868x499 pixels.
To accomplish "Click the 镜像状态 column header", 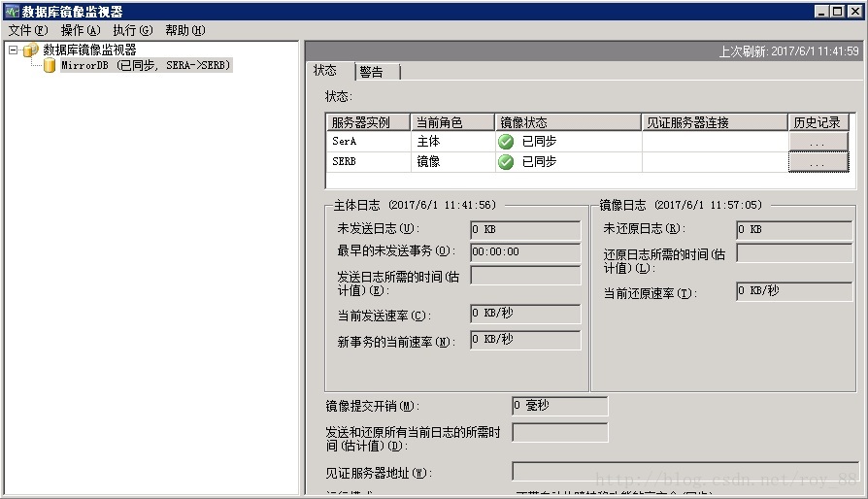I will [568, 122].
